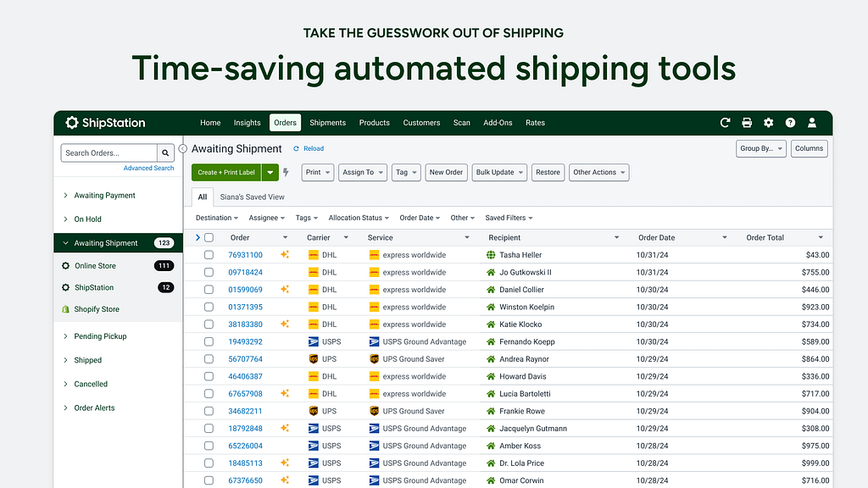Screen dimensions: 868x488
Task: Open the Create + Print Label dropdown arrow
Action: tap(270, 172)
